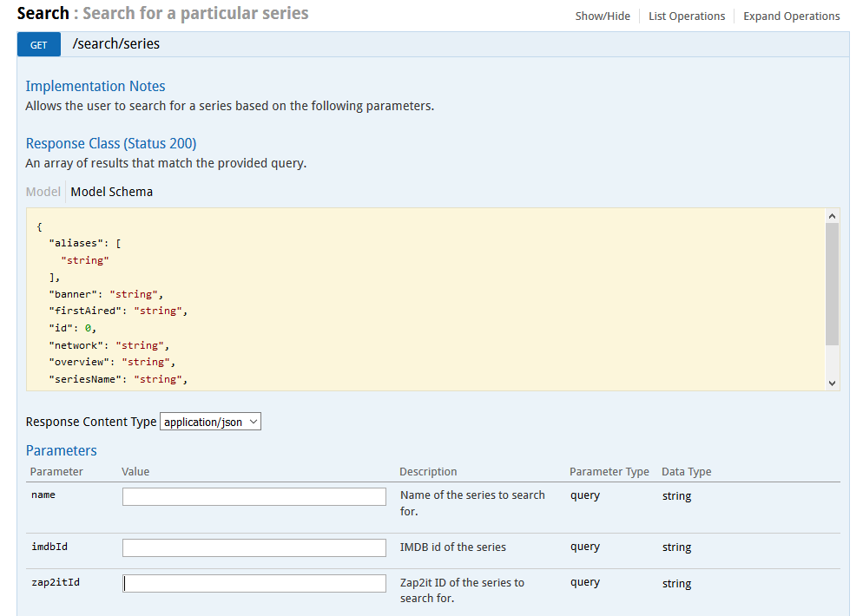Screen dimensions: 863x616
Task: Click the Response Class (Status 200) heading
Action: point(111,143)
